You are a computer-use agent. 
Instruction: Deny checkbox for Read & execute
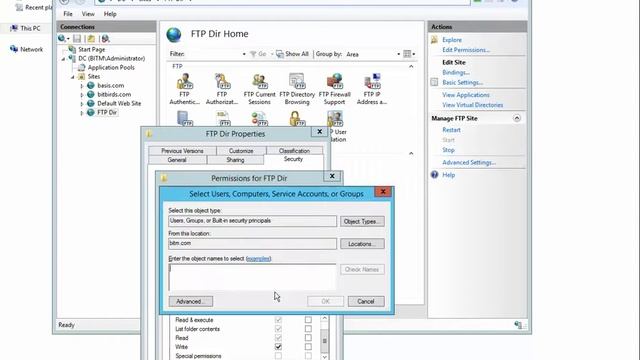coord(308,320)
